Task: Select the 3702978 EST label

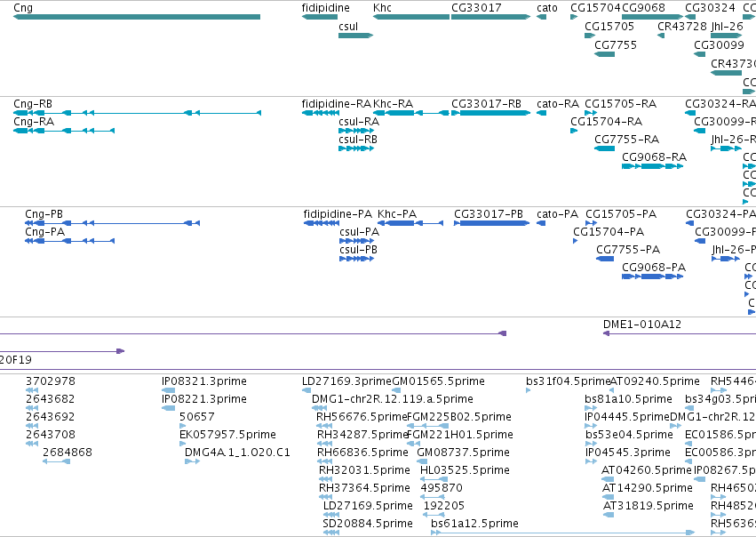Action: pyautogui.click(x=50, y=381)
